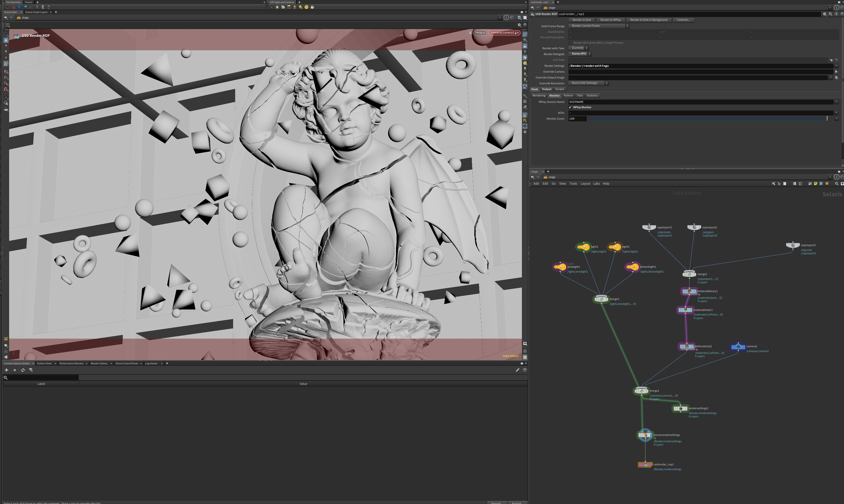
Task: Open the pencil edit icon in Context Options Editor
Action: click(518, 370)
